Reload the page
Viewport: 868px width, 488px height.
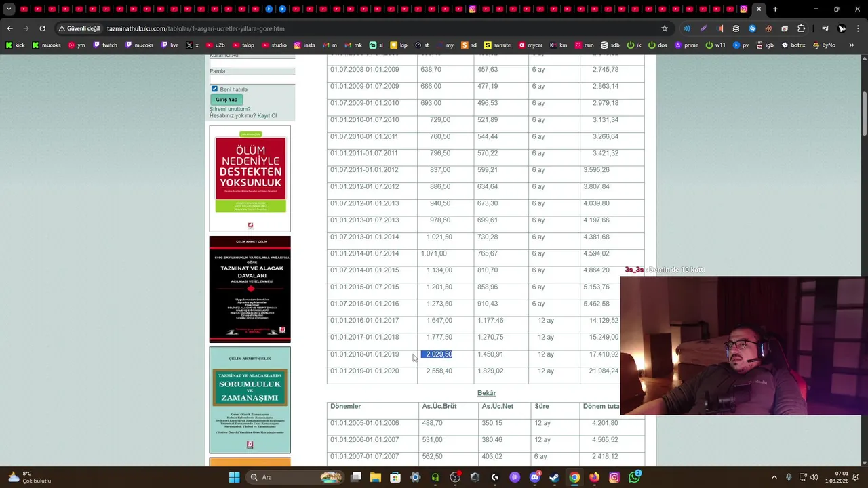42,28
